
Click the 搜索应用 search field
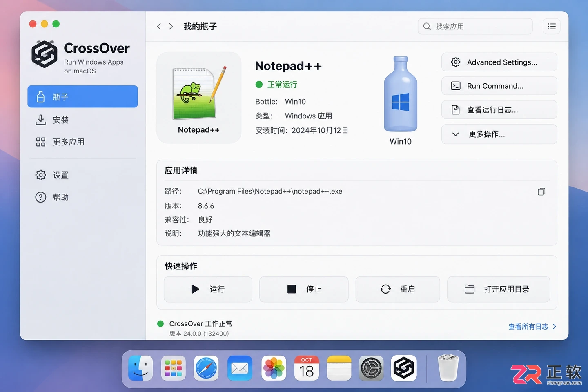point(475,26)
